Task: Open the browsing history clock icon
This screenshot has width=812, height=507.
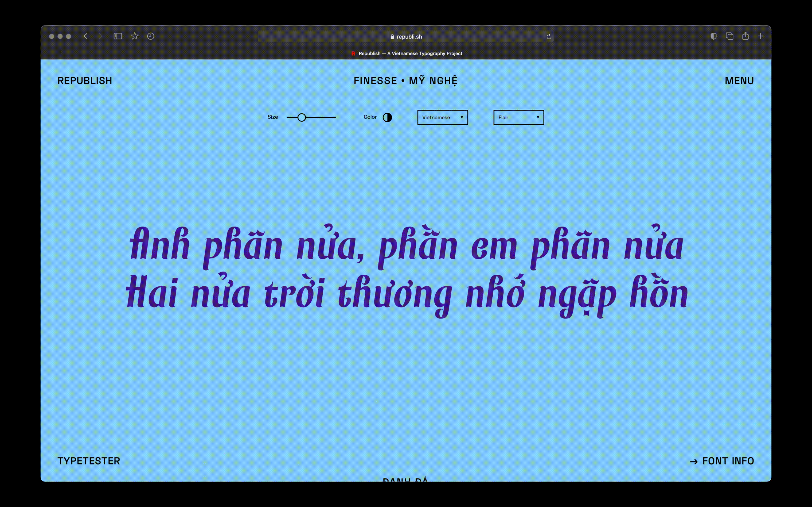Action: pos(151,36)
